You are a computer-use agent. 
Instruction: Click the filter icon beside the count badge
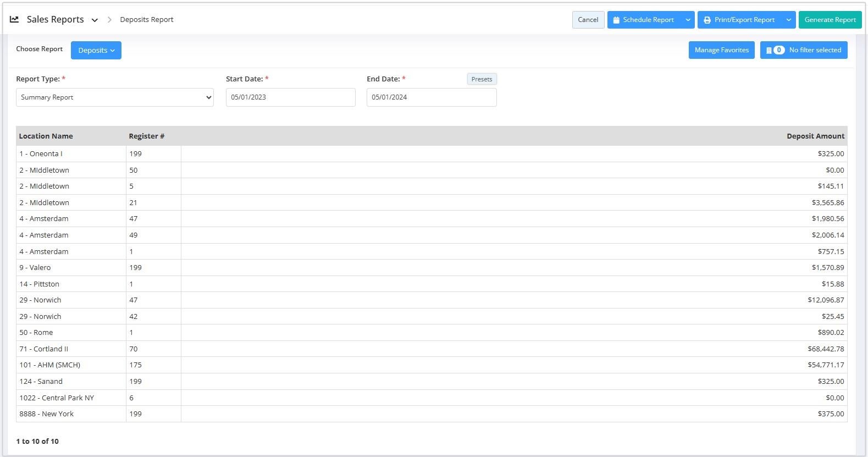[x=769, y=50]
